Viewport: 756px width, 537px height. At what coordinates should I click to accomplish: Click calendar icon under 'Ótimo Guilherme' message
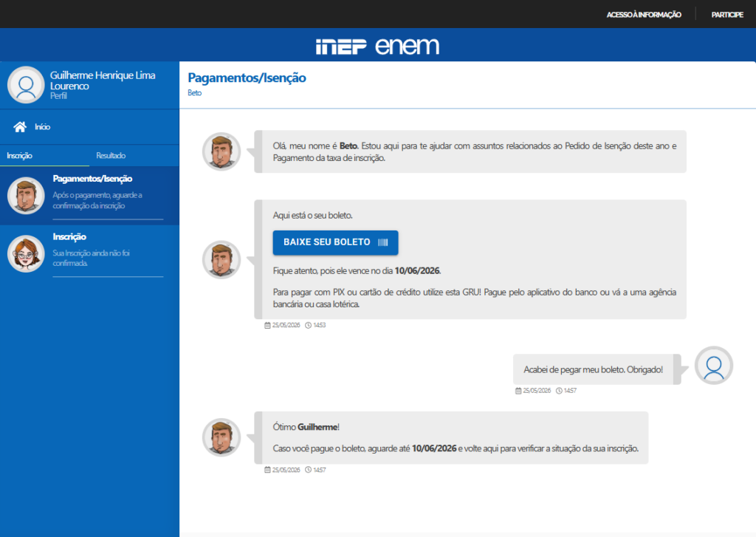[x=267, y=470]
